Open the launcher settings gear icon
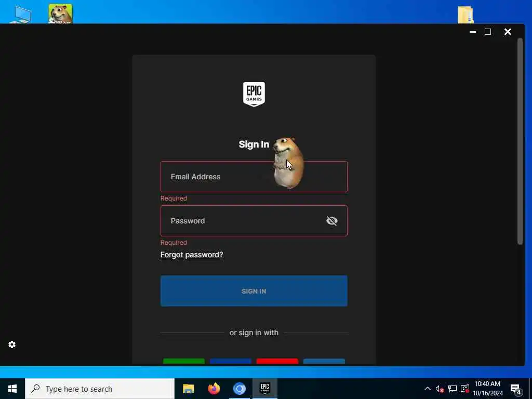 pyautogui.click(x=12, y=344)
